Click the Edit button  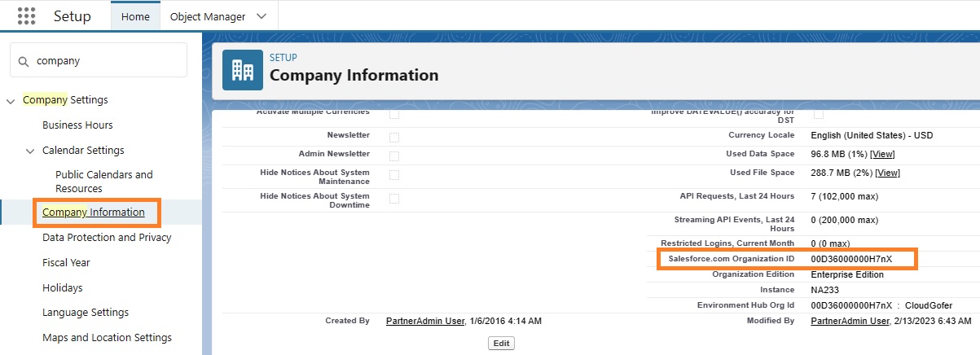[501, 344]
